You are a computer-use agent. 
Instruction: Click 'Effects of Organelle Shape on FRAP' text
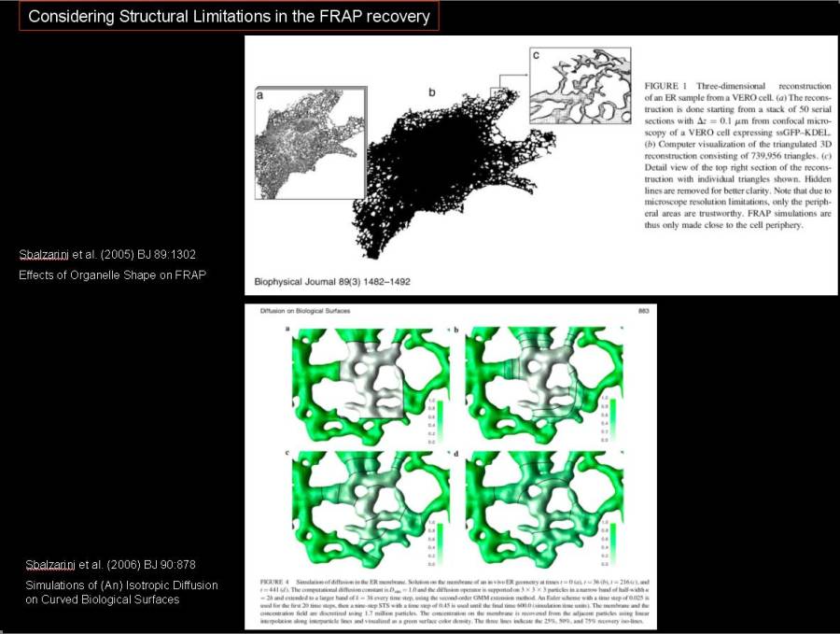tap(112, 275)
